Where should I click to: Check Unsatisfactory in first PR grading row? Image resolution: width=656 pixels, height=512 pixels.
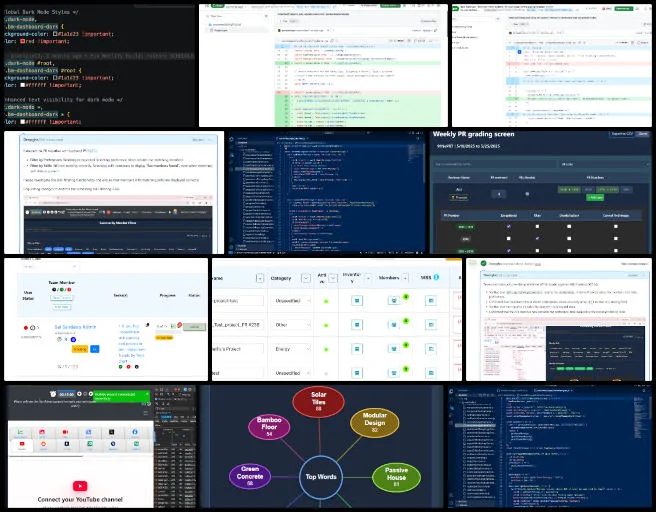coord(569,226)
